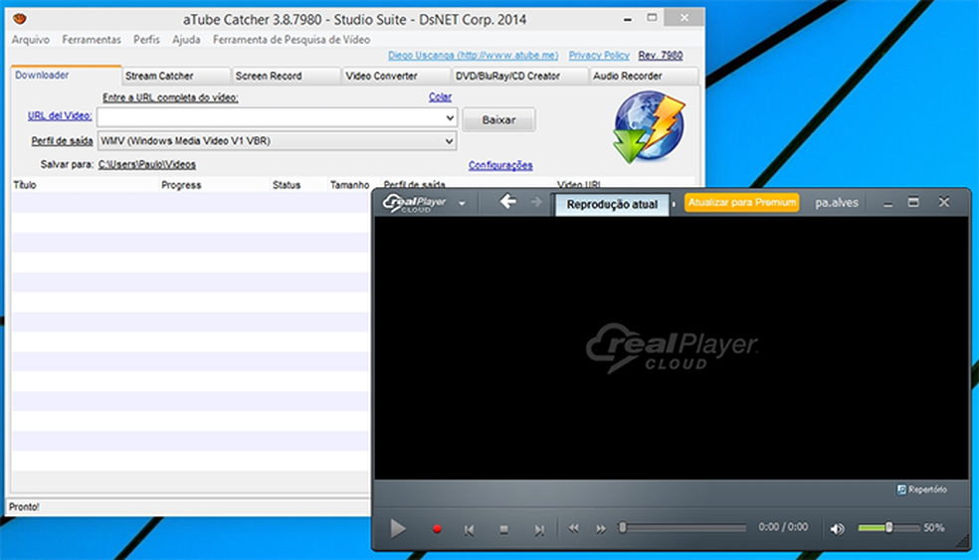Adjust the RealPlayer volume slider
Image resolution: width=979 pixels, height=560 pixels.
click(x=888, y=528)
